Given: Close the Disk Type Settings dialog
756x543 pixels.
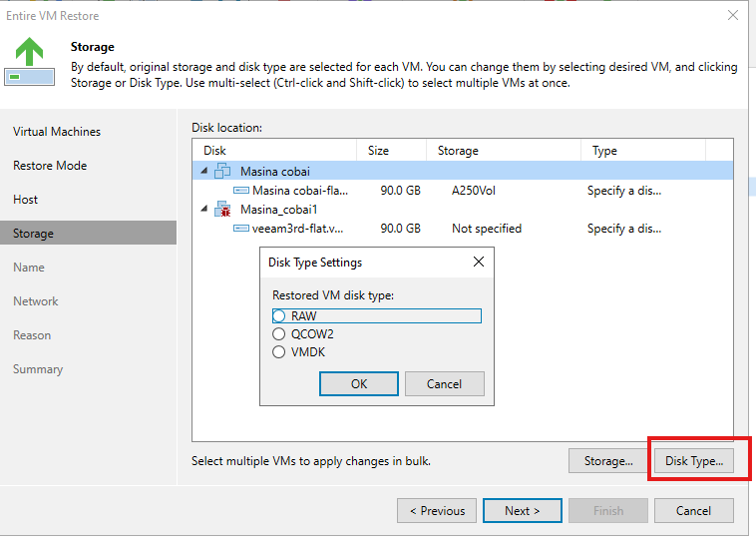Looking at the screenshot, I should tap(479, 262).
